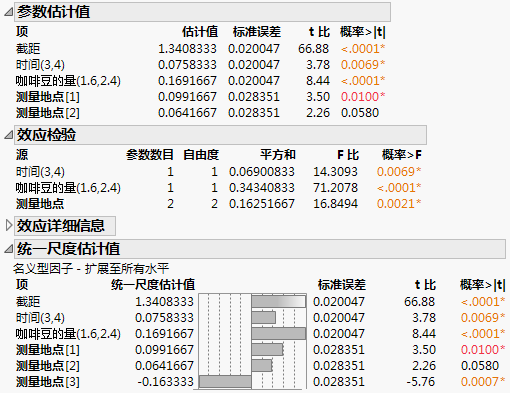Click scaled estimate value -0.163333
This screenshot has height=393, width=510.
[x=166, y=382]
